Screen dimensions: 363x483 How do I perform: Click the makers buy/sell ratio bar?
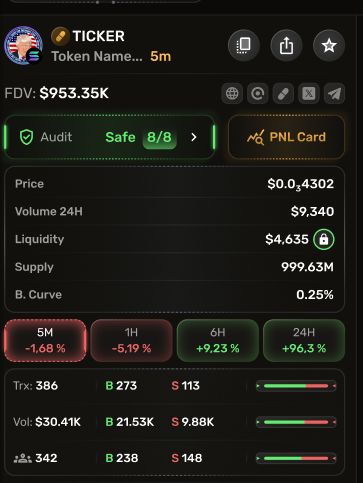pos(296,458)
